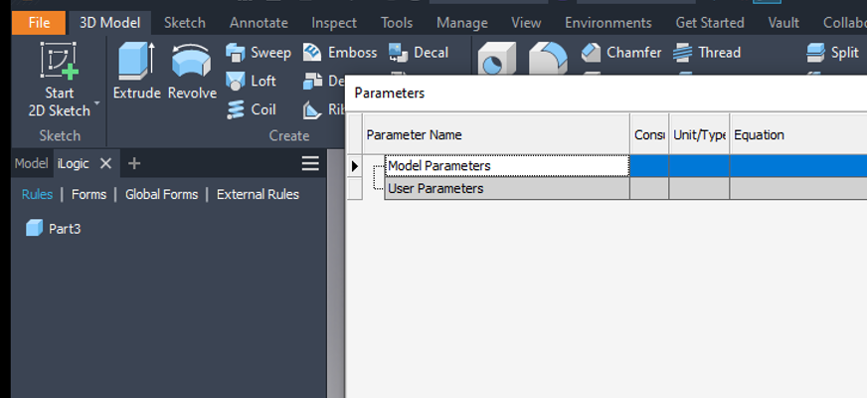Open the Manage ribbon tab

point(461,23)
